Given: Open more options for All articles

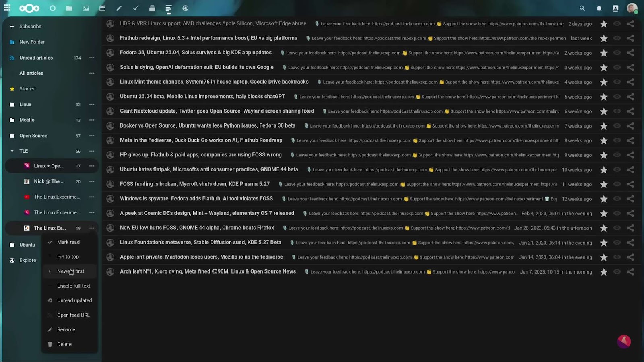Looking at the screenshot, I should coord(92,73).
